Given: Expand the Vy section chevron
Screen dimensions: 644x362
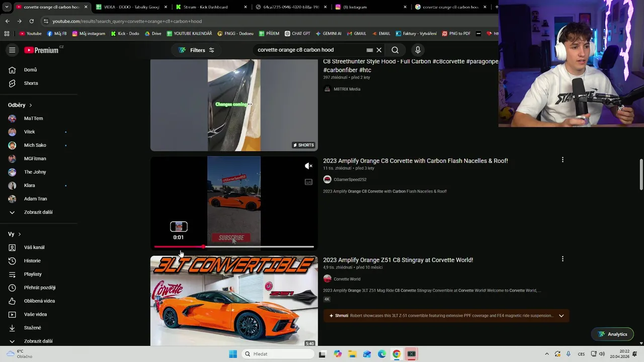Looking at the screenshot, I should click(x=20, y=234).
